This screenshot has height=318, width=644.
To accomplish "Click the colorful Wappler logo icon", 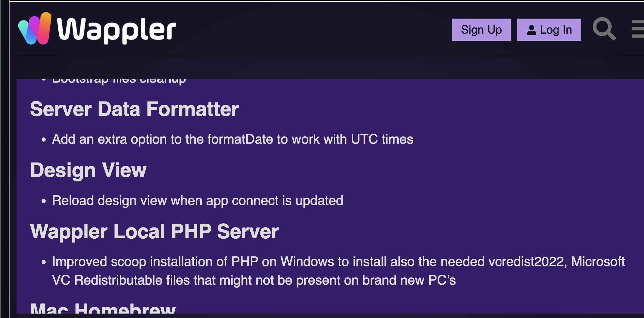I will point(35,29).
